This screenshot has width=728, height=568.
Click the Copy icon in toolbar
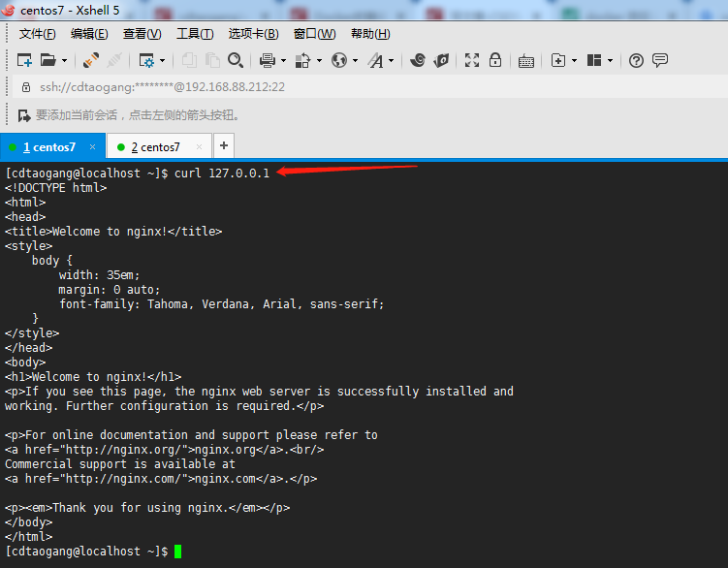point(189,60)
